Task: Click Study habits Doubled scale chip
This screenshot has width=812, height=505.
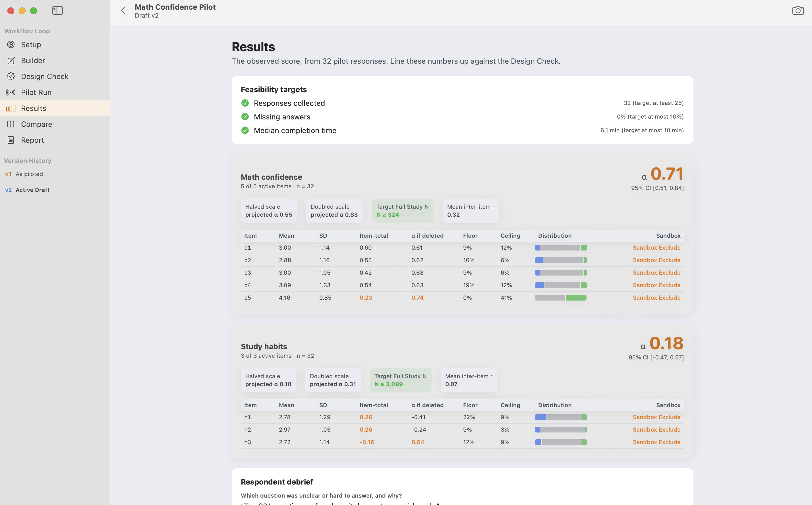Action: click(x=333, y=380)
